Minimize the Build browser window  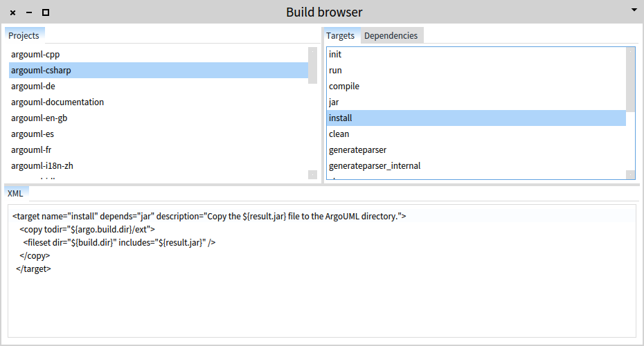point(29,12)
